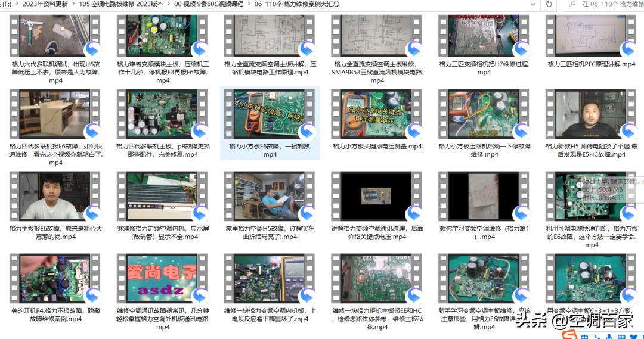Select the 格力四代多联机报E6故障 video thumbnail
This screenshot has height=339, width=644.
[x=55, y=114]
